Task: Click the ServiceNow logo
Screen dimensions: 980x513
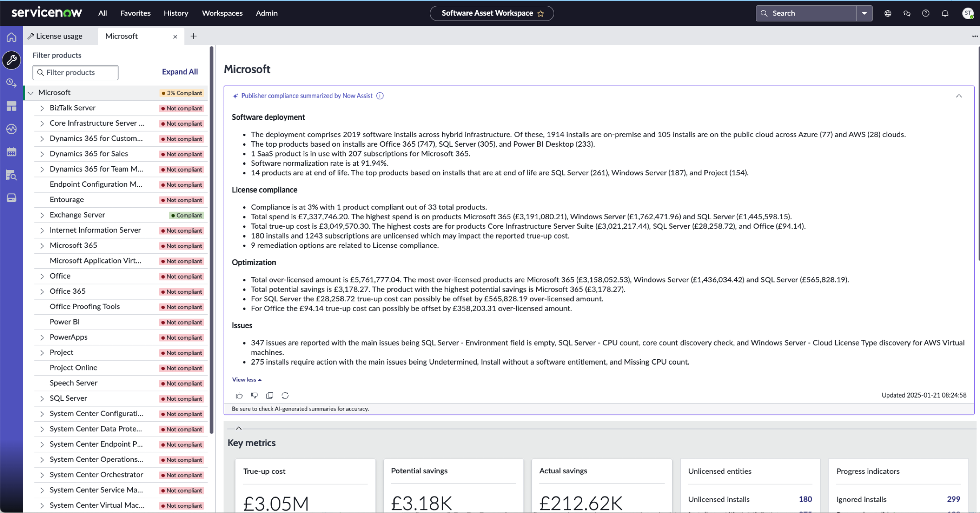Action: [46, 12]
